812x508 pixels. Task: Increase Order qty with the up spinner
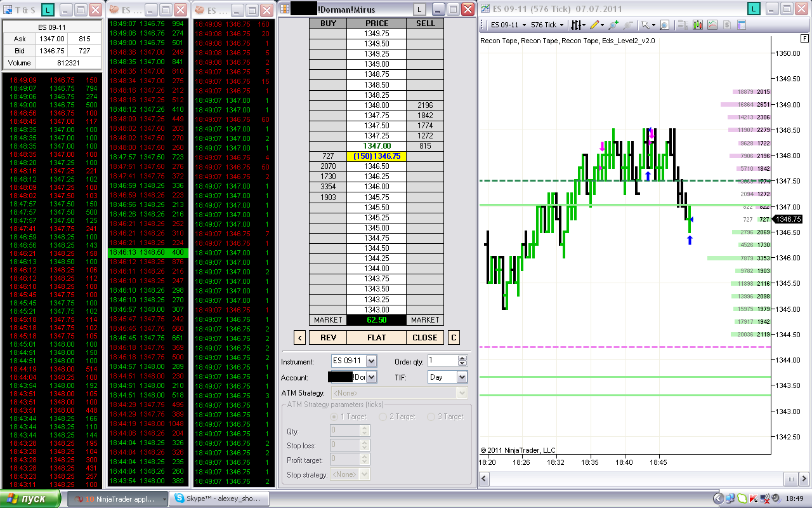point(462,358)
